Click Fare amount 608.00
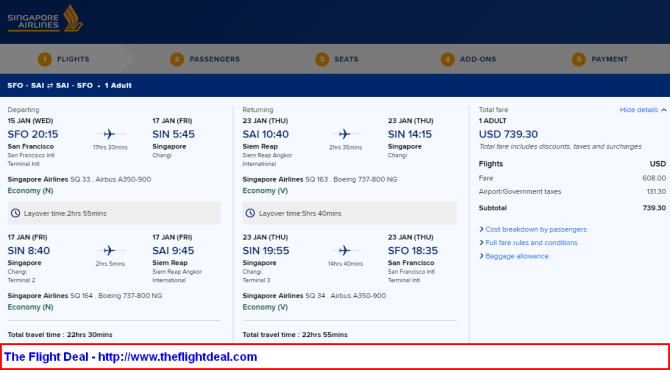 pyautogui.click(x=654, y=178)
